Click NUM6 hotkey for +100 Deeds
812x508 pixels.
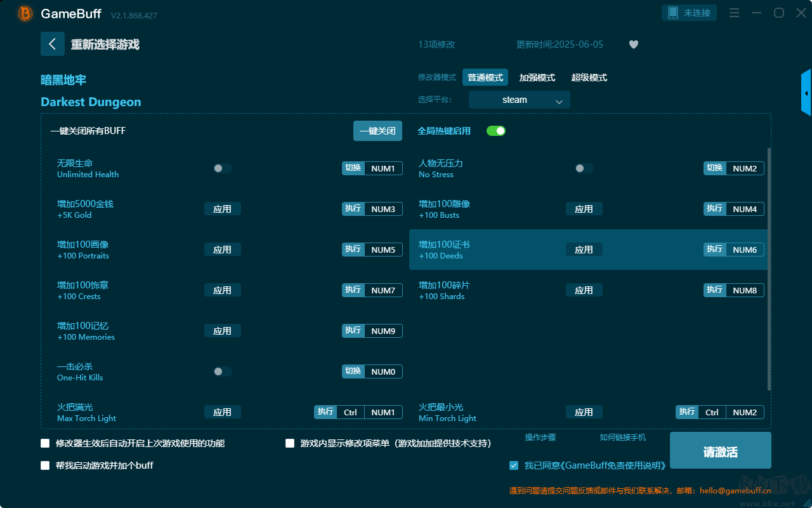tap(745, 250)
